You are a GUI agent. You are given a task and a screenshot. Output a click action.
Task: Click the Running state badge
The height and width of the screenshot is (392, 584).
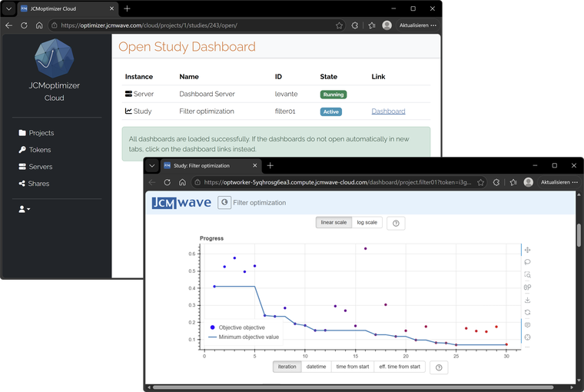(x=333, y=95)
